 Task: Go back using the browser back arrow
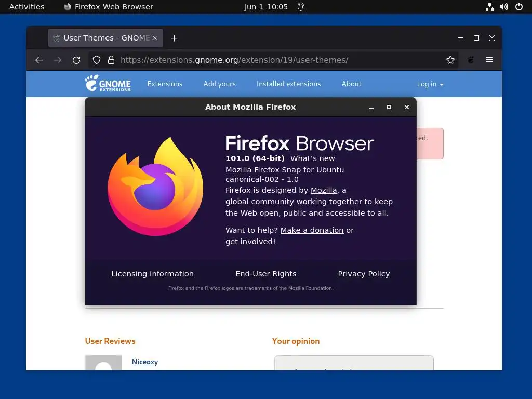[x=38, y=60]
